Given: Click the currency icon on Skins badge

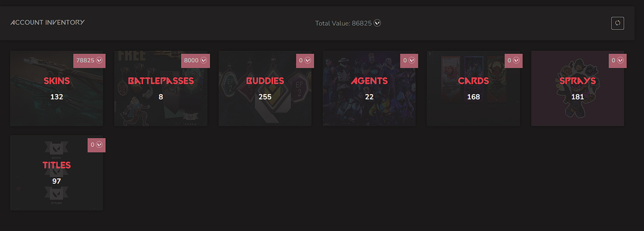Looking at the screenshot, I should [99, 60].
